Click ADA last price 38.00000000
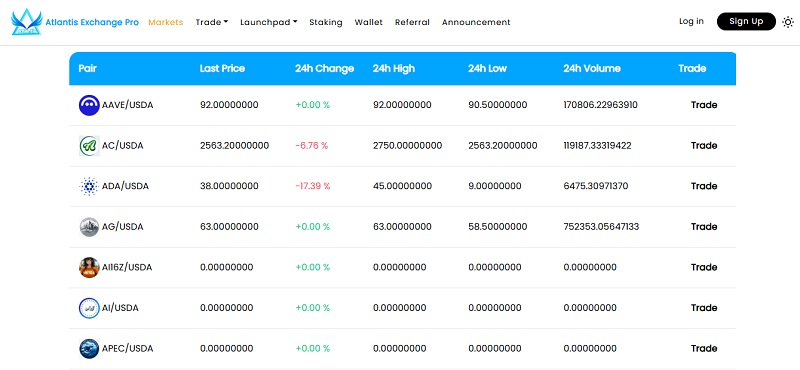Screen dimensions: 800x370 229,186
